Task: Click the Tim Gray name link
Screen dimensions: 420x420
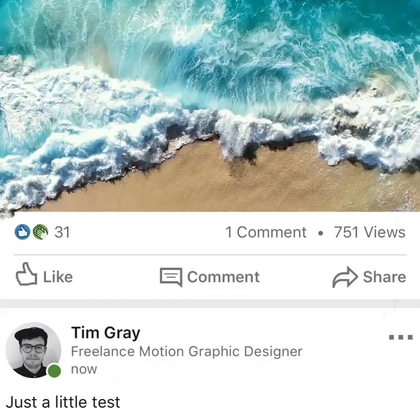Action: pyautogui.click(x=106, y=333)
